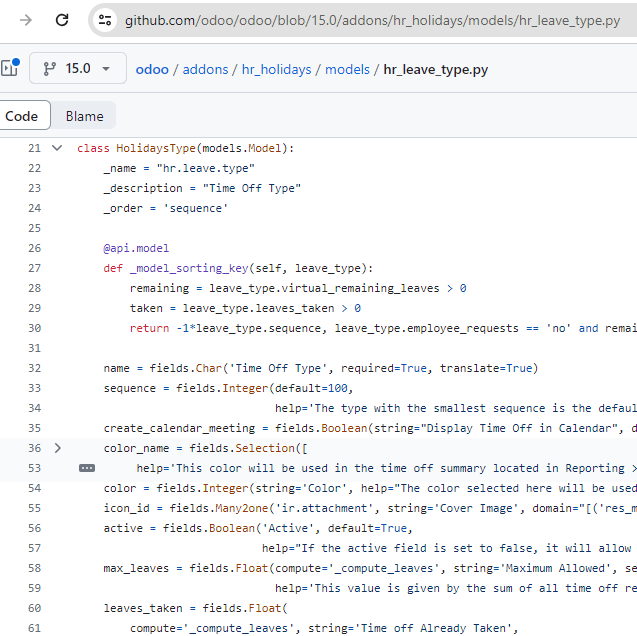This screenshot has width=637, height=636.
Task: Expand the folded color_name block at line 36
Action: [57, 448]
